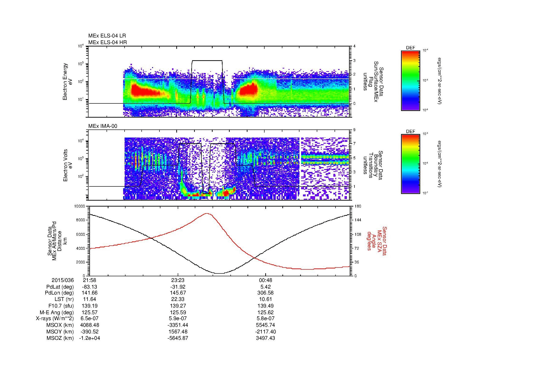Click the PdLat value -83.13
The height and width of the screenshot is (392, 555).
(x=90, y=287)
